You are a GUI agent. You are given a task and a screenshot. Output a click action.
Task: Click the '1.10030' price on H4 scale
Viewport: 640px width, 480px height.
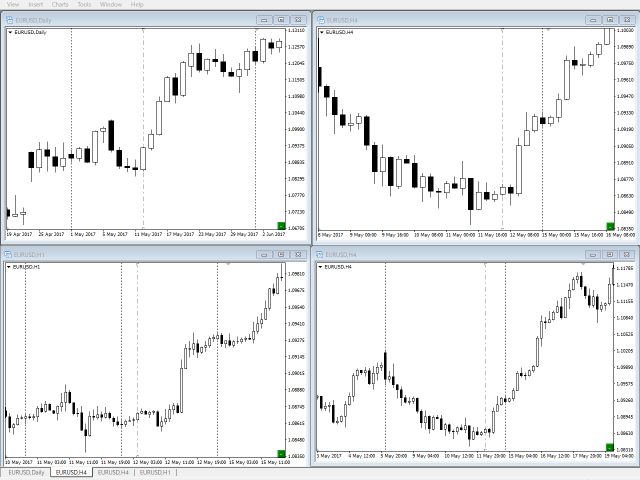click(x=625, y=30)
